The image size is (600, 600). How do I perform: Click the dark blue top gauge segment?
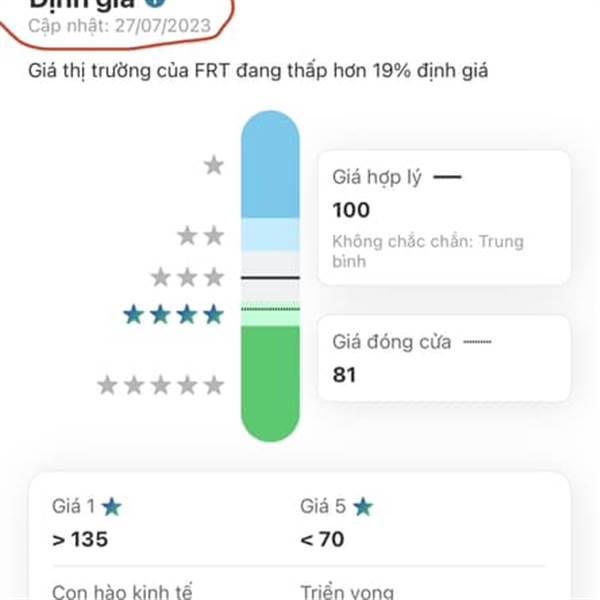tap(270, 165)
